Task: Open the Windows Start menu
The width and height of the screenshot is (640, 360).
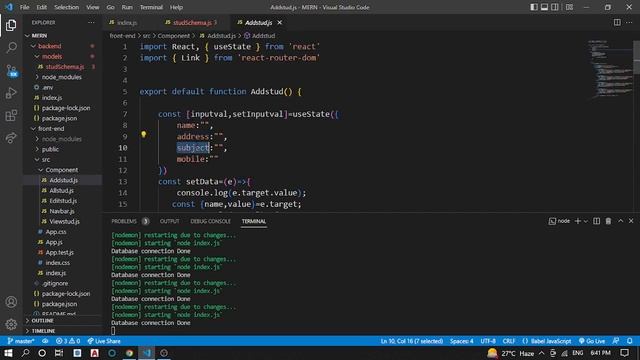Action: [x=8, y=353]
